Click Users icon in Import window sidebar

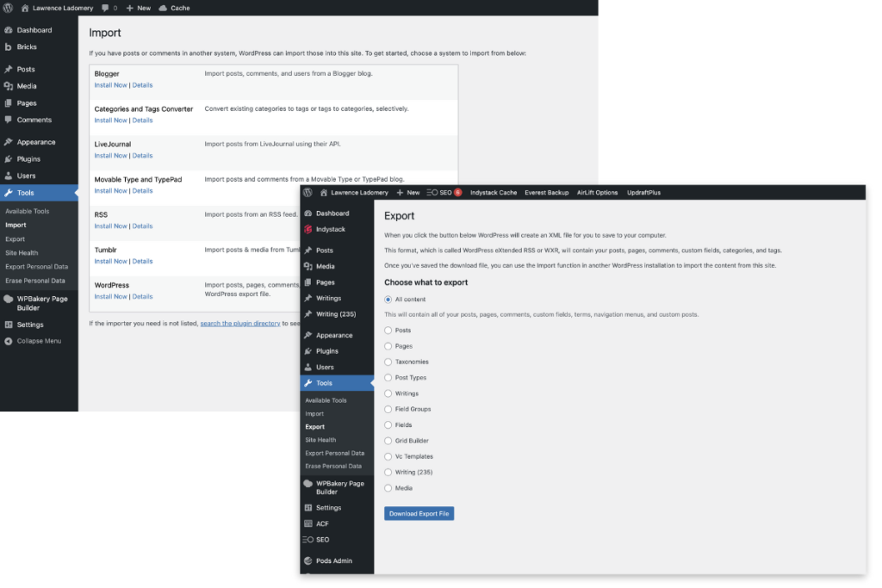tap(9, 176)
